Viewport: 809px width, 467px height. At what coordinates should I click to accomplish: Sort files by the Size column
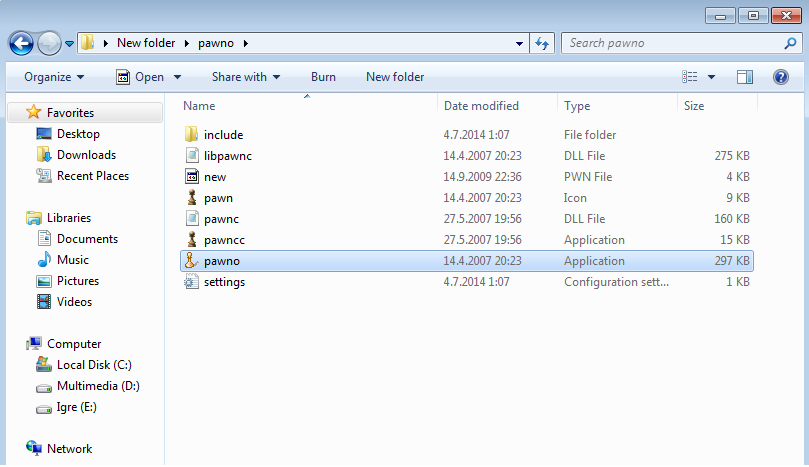tap(694, 106)
